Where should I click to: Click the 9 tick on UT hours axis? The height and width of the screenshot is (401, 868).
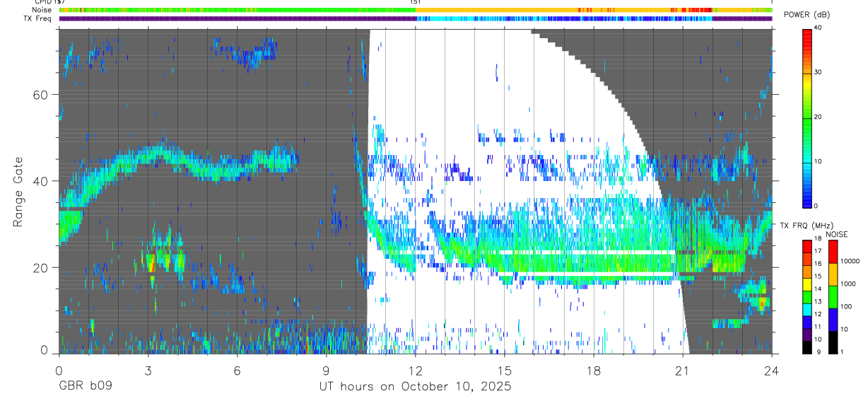[x=326, y=370]
